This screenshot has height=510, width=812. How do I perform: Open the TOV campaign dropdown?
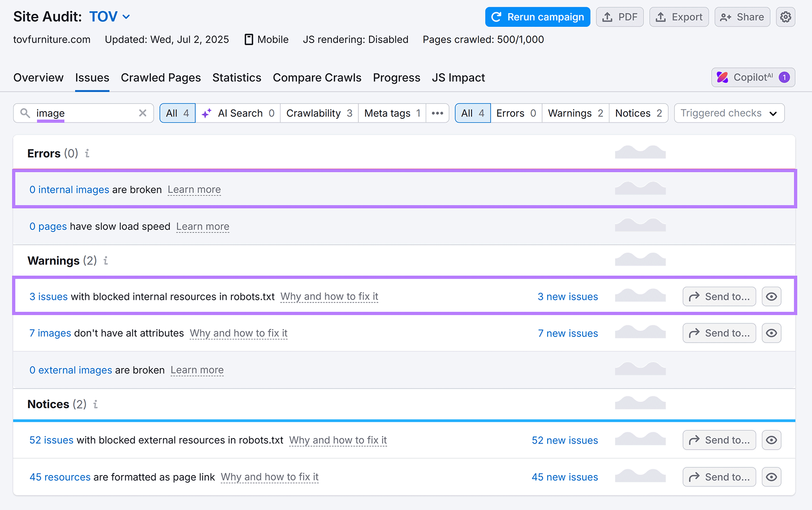[x=109, y=16]
